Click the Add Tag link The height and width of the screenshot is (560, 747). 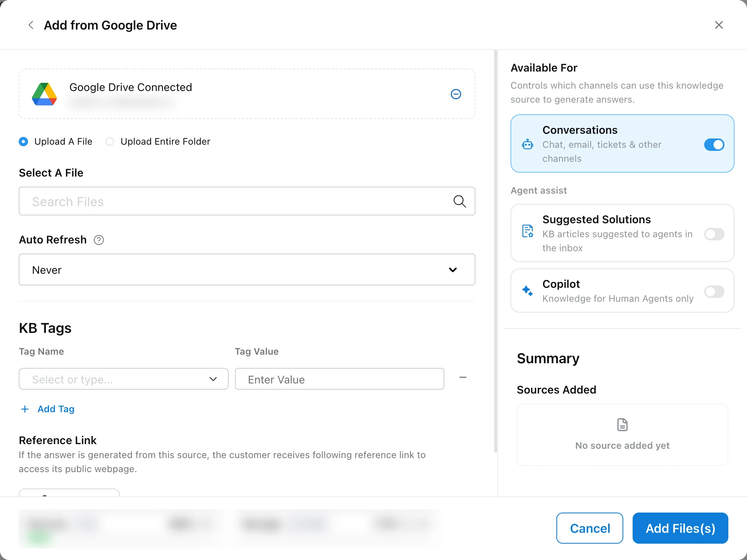pos(56,409)
